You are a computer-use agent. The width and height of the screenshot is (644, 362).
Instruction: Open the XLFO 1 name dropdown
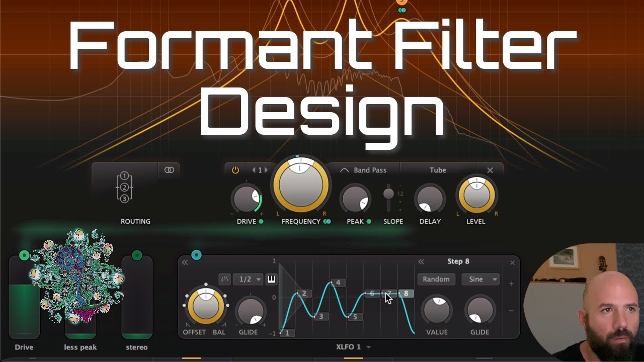[354, 347]
